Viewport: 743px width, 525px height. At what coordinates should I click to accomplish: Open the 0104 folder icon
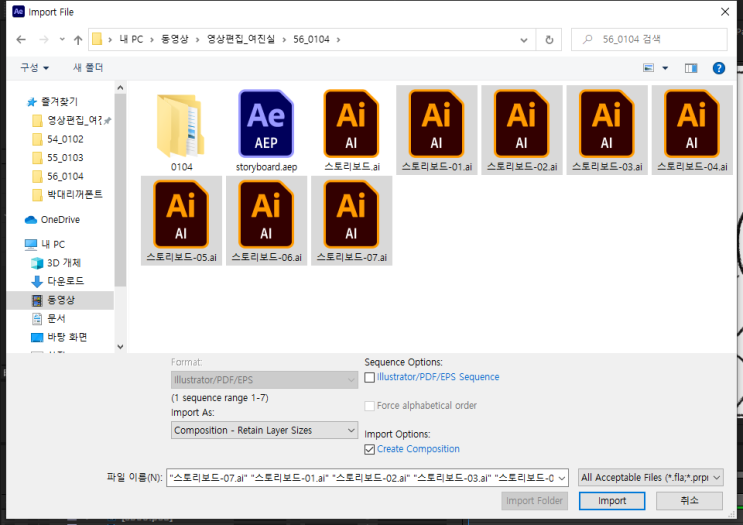(x=181, y=126)
